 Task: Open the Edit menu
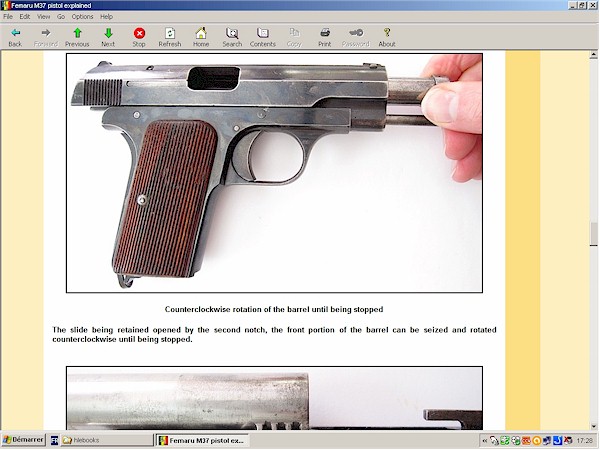25,17
